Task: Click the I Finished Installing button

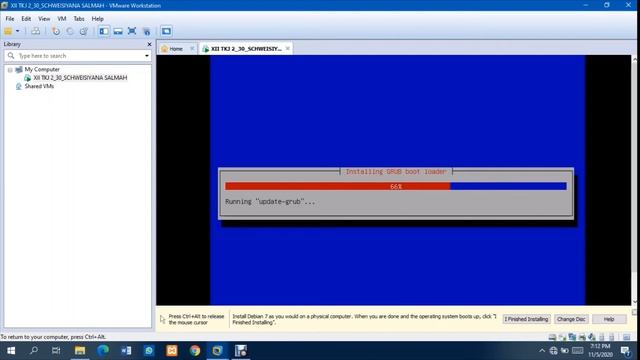Action: coord(526,319)
